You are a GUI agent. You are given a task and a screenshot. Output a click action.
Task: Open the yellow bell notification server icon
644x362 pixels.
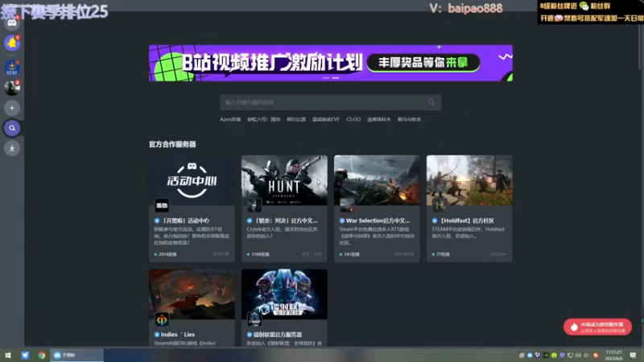click(x=12, y=43)
